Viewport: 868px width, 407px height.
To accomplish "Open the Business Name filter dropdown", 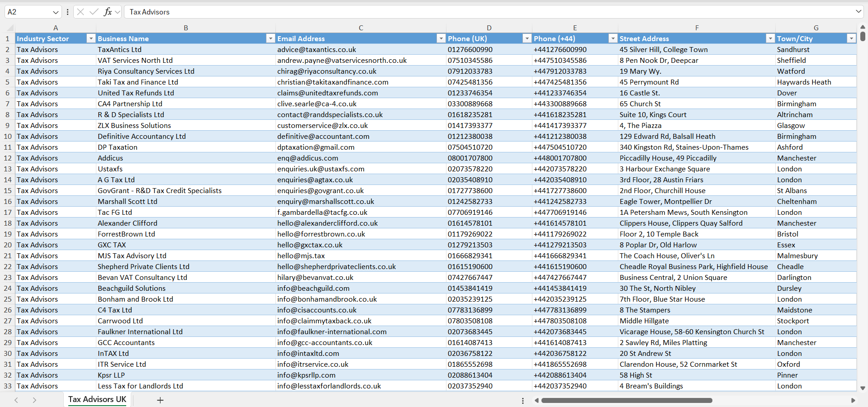I will (270, 39).
